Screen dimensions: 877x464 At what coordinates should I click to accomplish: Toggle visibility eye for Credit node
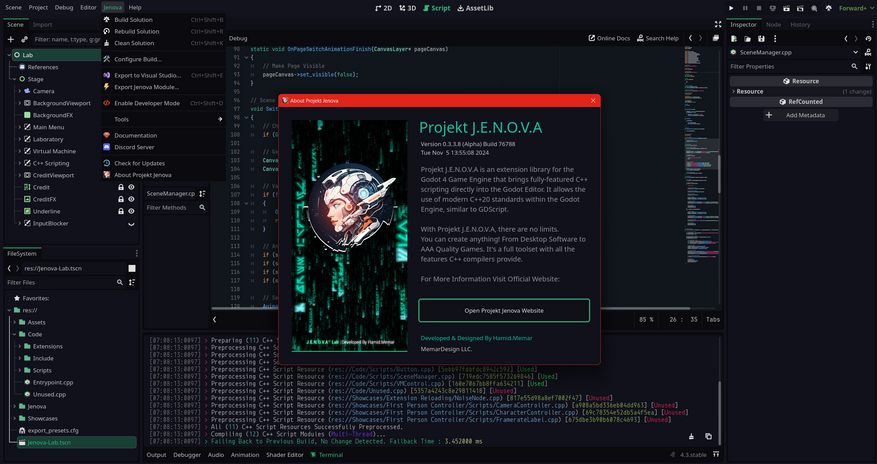[x=130, y=187]
